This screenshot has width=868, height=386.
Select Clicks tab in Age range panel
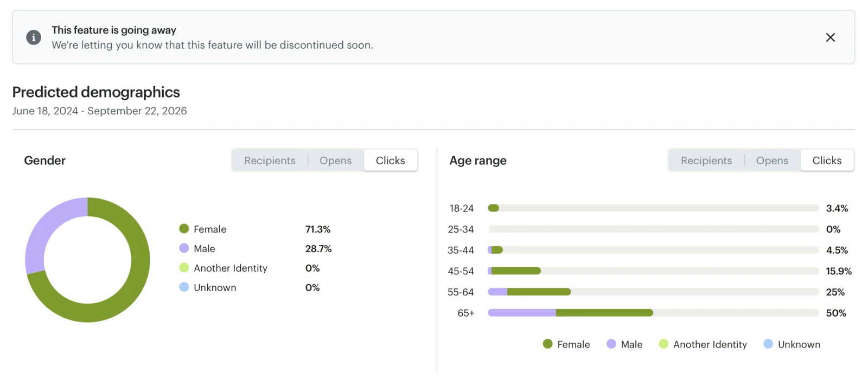[x=827, y=160]
